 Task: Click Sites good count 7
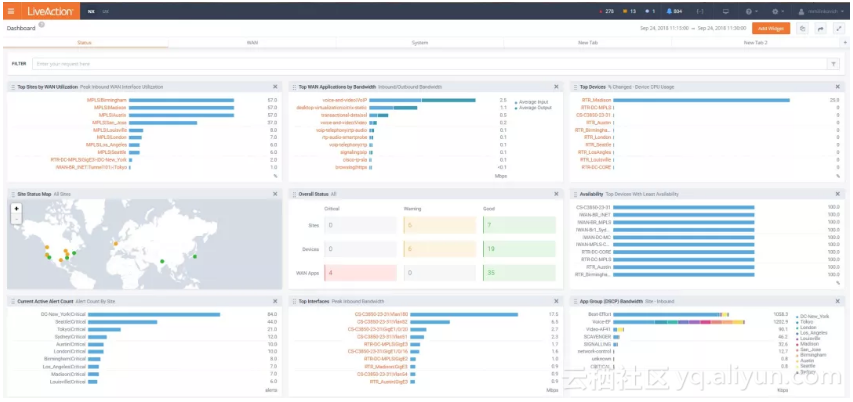[520, 225]
